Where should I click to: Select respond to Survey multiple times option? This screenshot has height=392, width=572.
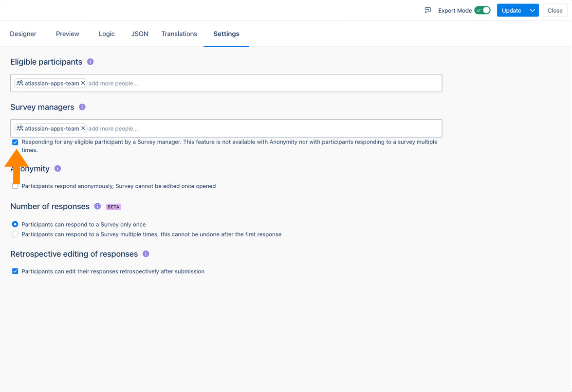point(15,234)
